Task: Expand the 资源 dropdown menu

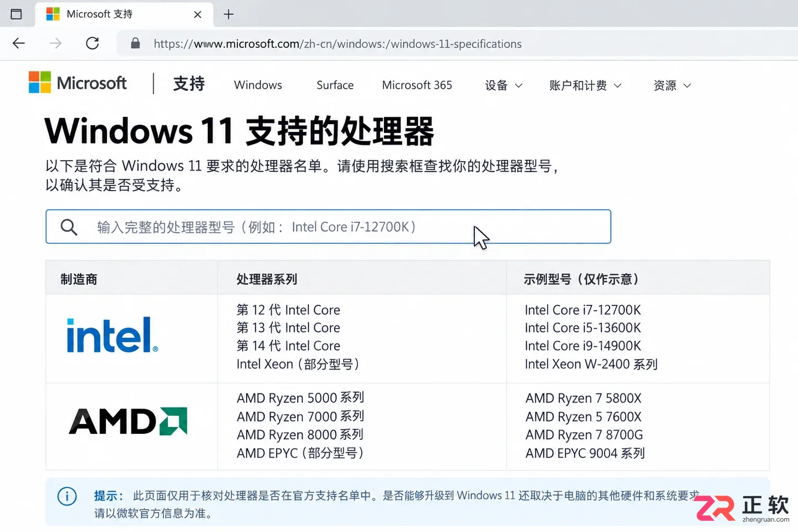Action: (x=672, y=85)
